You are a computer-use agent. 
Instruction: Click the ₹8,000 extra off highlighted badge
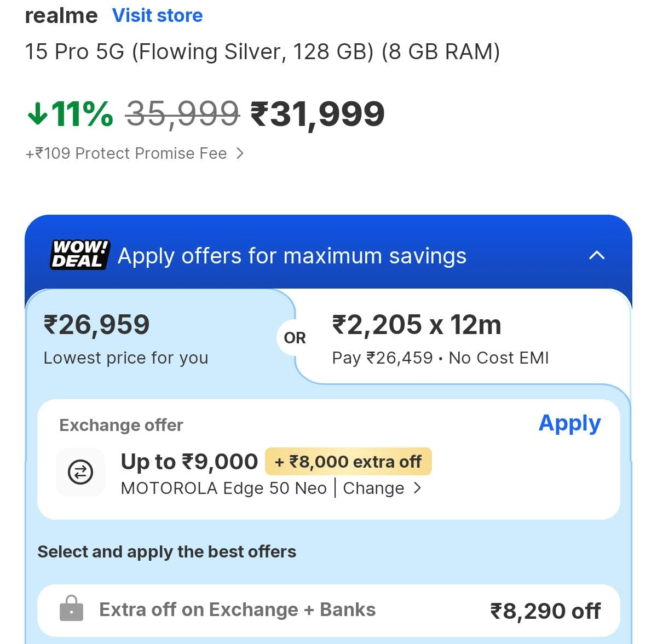(348, 461)
